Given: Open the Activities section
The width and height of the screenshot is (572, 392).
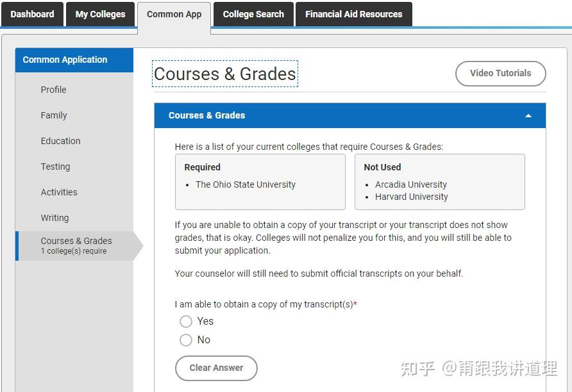Looking at the screenshot, I should 59,192.
